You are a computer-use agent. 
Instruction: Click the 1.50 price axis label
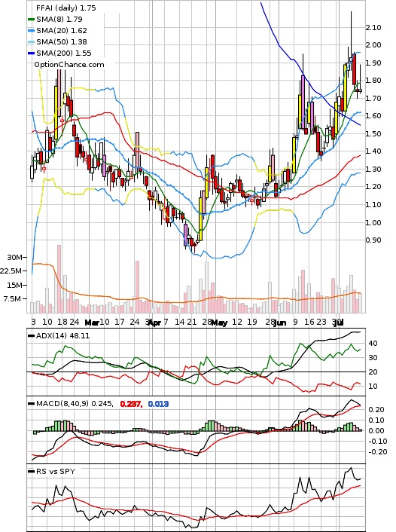(373, 133)
